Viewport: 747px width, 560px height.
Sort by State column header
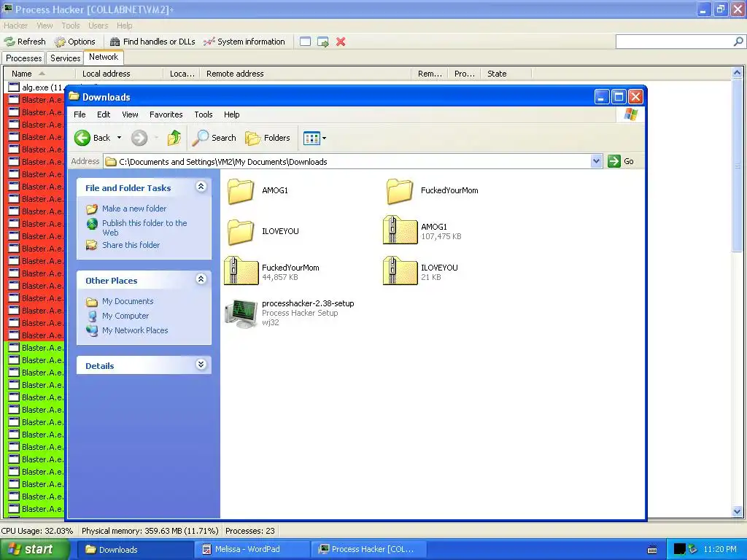(x=506, y=74)
